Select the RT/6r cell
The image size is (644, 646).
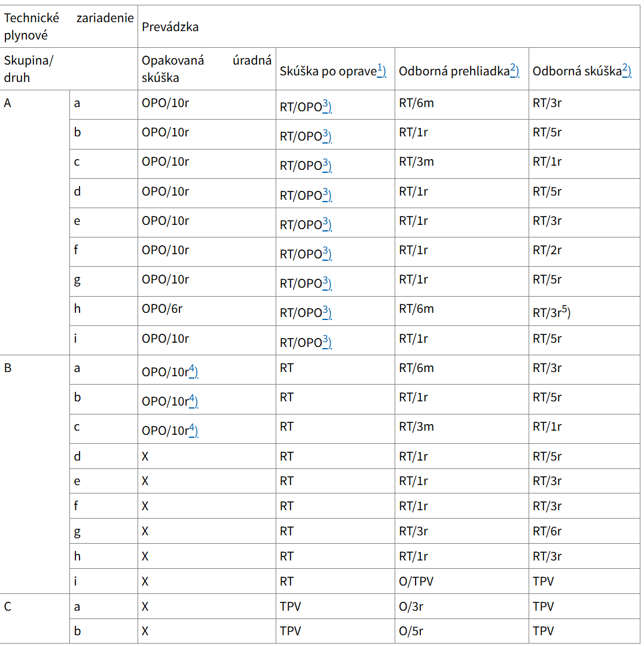[547, 531]
